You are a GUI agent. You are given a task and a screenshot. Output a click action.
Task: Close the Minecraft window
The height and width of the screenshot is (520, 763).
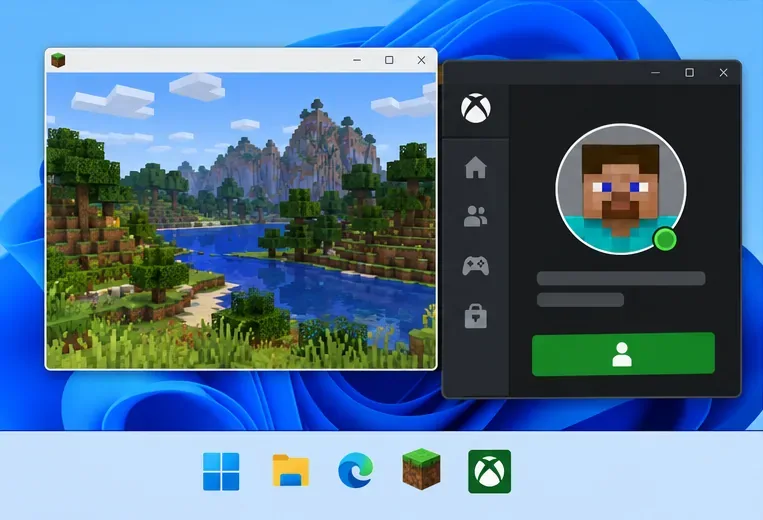click(421, 60)
